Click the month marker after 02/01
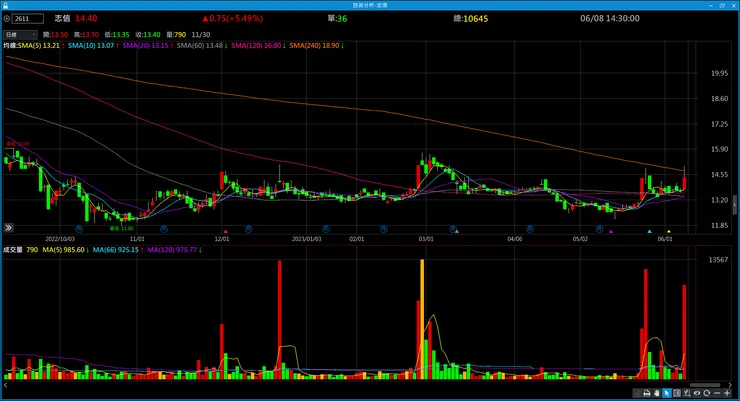The height and width of the screenshot is (401, 740). pyautogui.click(x=384, y=229)
